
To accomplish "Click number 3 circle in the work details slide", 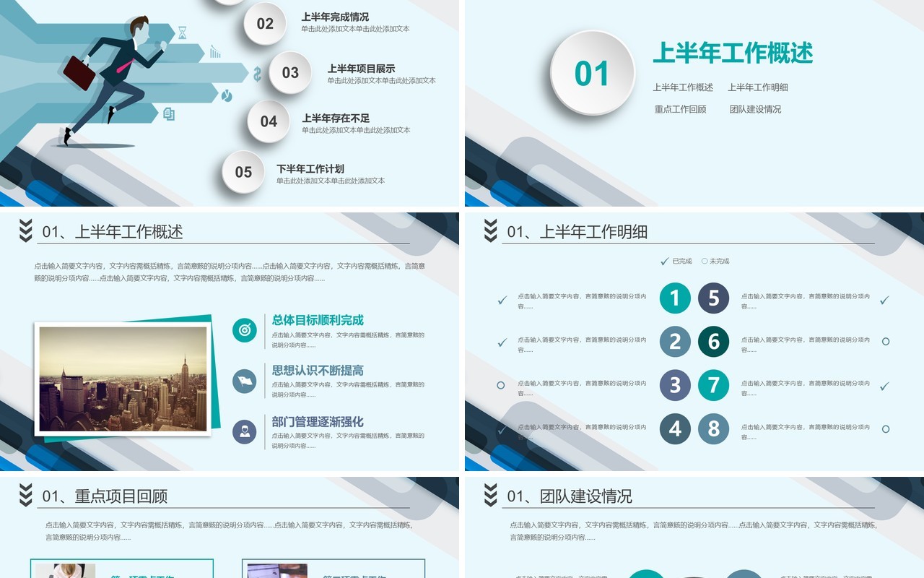I will pos(675,385).
